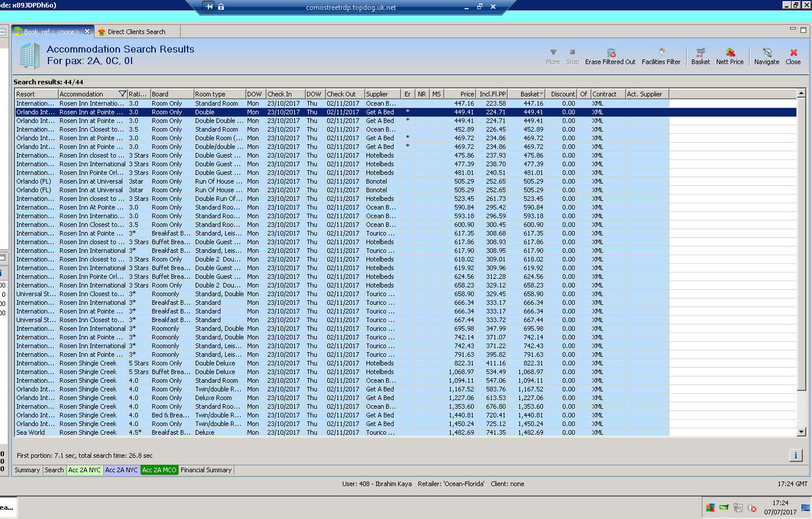Click the network connection tray icon
The height and width of the screenshot is (519, 812).
[x=738, y=507]
